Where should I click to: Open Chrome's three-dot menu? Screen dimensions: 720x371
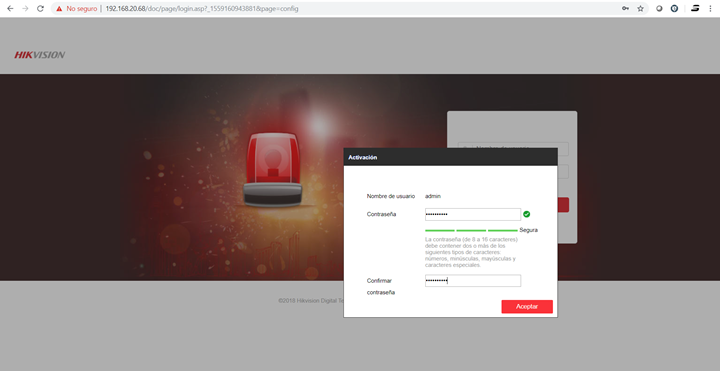[x=710, y=8]
